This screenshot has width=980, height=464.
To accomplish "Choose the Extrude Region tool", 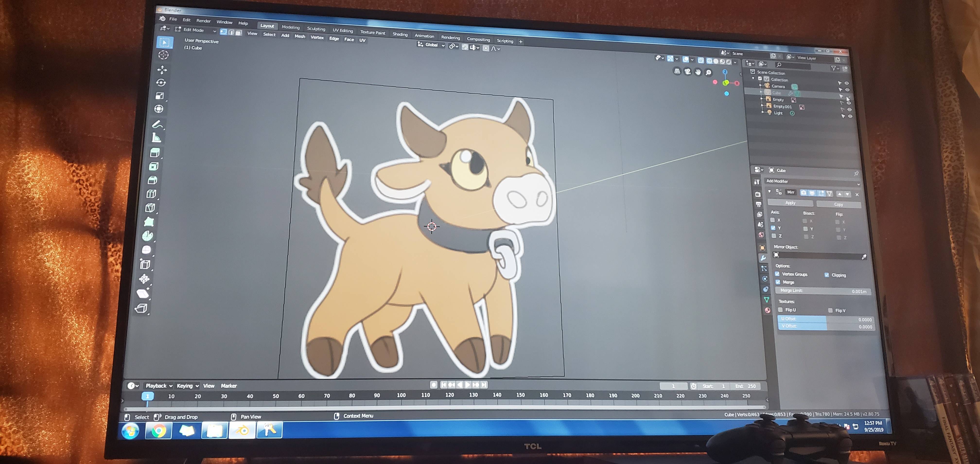I will pos(155,153).
